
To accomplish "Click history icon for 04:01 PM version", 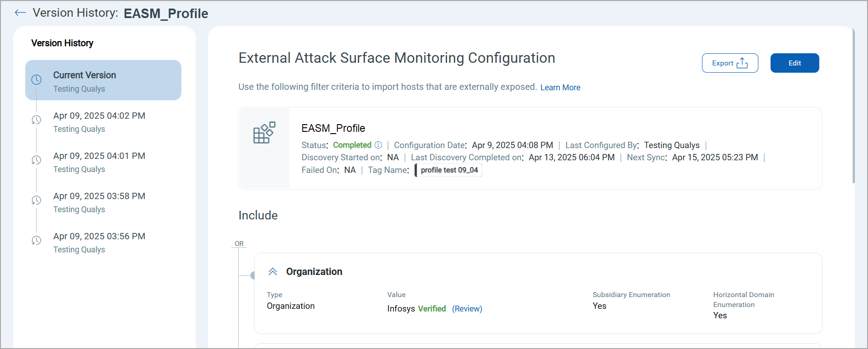I will [37, 160].
